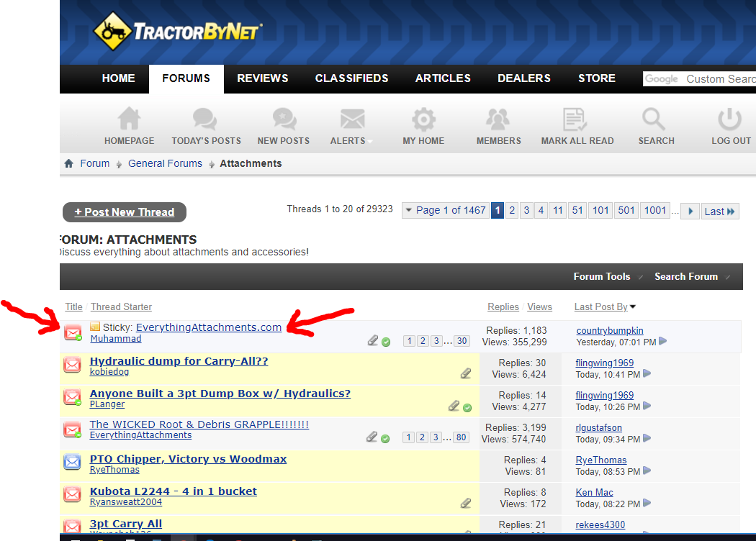Switch to the Classifieds nav tab
756x541 pixels.
coord(351,78)
